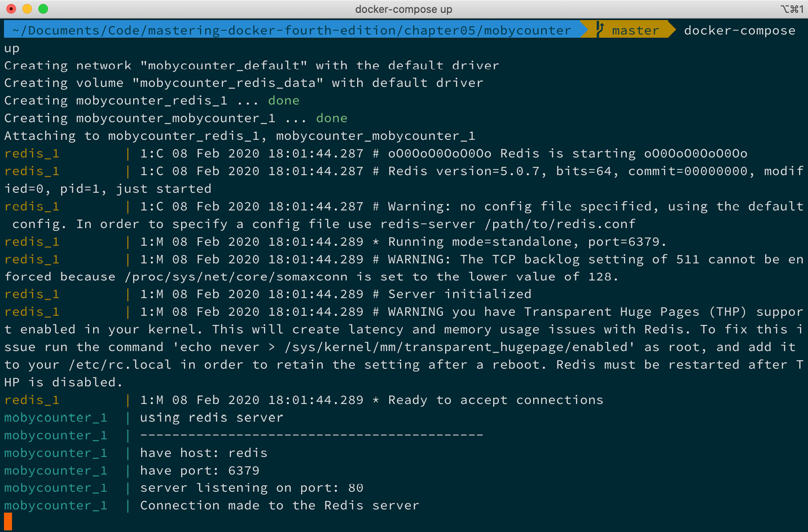The height and width of the screenshot is (532, 808).
Task: Click the mobycounter_1 label beside 'Connection made' line
Action: 55,505
